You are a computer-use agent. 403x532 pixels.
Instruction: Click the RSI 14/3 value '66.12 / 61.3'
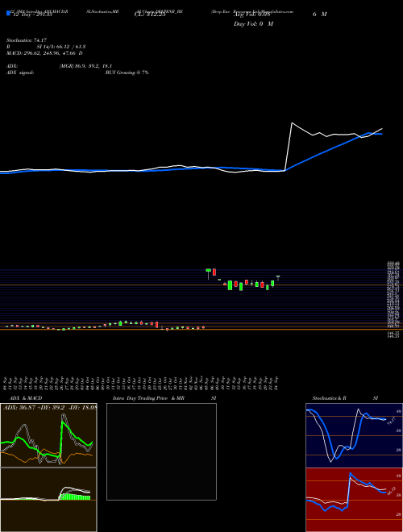tap(69, 47)
